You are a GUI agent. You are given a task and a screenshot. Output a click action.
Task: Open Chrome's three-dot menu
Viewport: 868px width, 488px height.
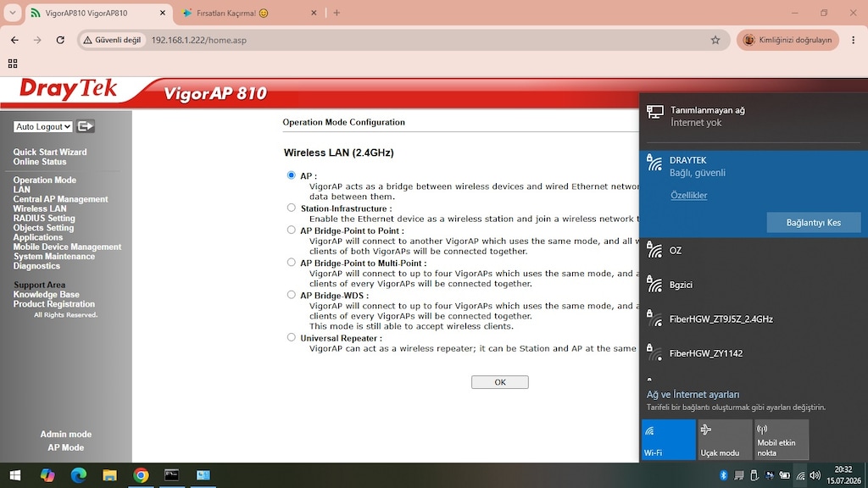[853, 40]
